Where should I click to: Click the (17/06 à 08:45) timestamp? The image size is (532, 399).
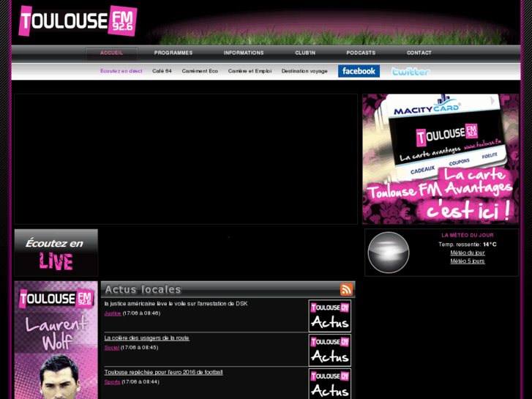point(140,347)
